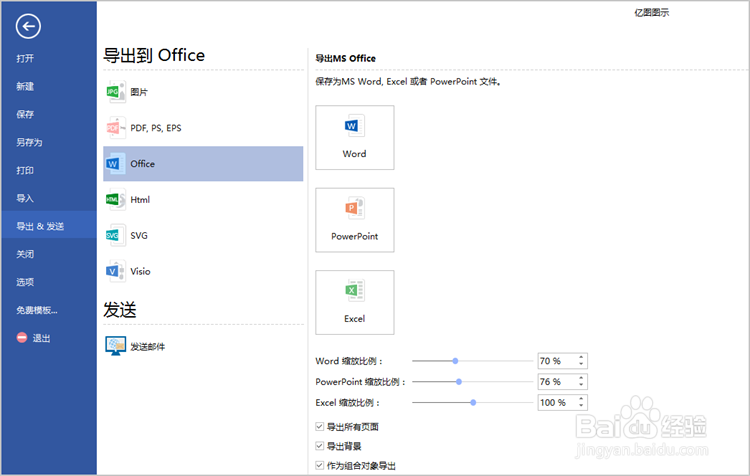Click the Excel 缩放比例 percentage field

click(x=554, y=403)
